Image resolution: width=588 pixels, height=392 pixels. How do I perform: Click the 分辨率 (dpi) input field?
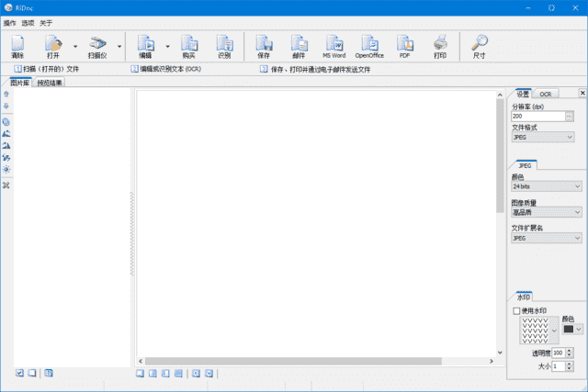(x=538, y=117)
